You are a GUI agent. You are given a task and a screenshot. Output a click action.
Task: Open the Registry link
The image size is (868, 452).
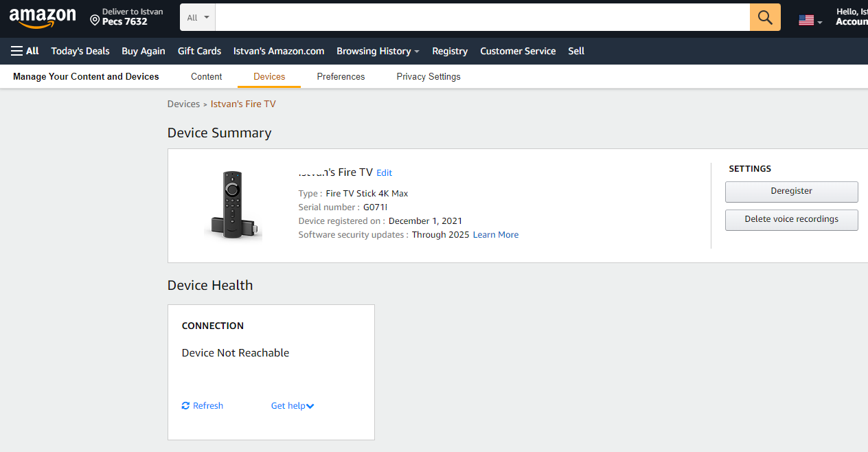(x=450, y=51)
